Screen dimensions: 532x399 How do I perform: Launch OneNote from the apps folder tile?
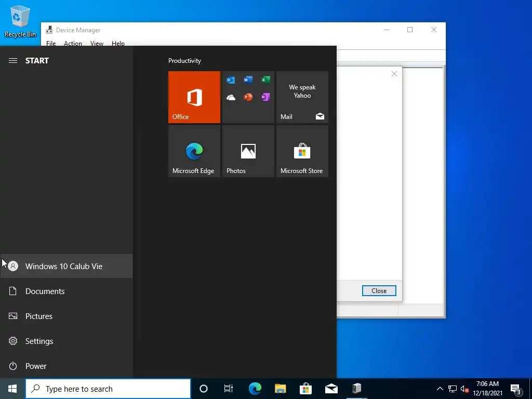[265, 97]
